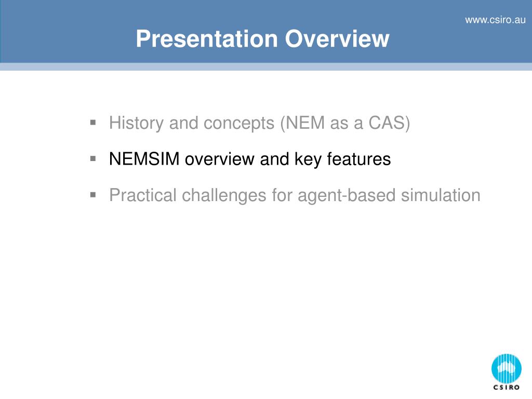Click the word agent-based in the third bullet
532x399 pixels.
click(347, 196)
